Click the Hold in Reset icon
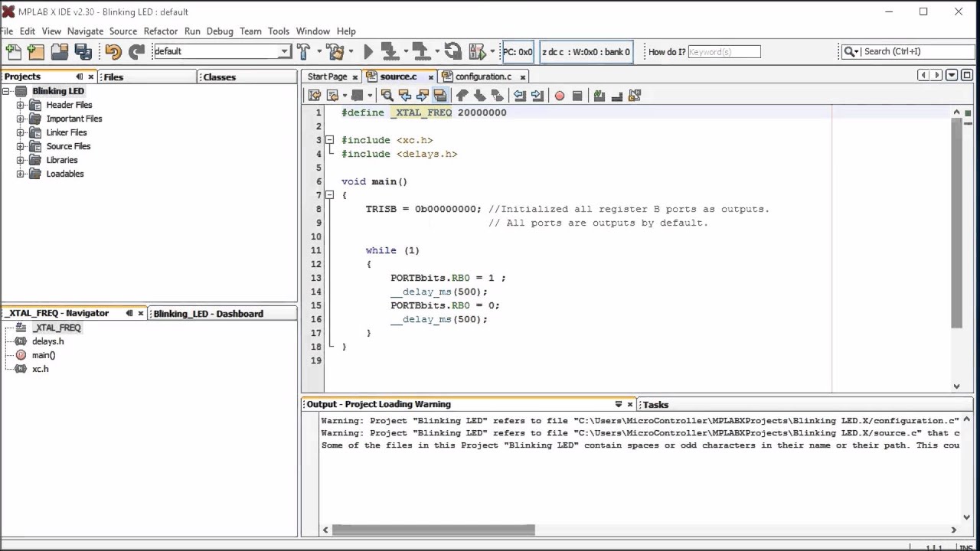The height and width of the screenshot is (551, 980). [x=452, y=51]
